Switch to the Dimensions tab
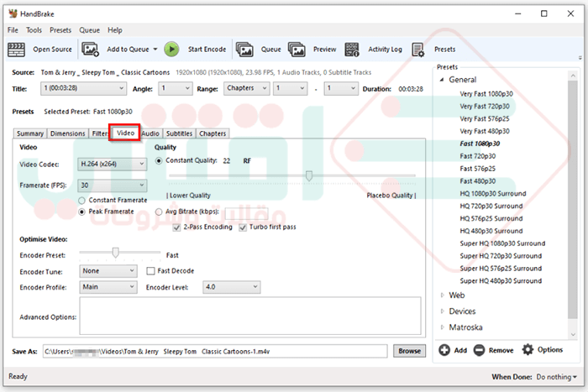This screenshot has width=588, height=392. pyautogui.click(x=68, y=133)
